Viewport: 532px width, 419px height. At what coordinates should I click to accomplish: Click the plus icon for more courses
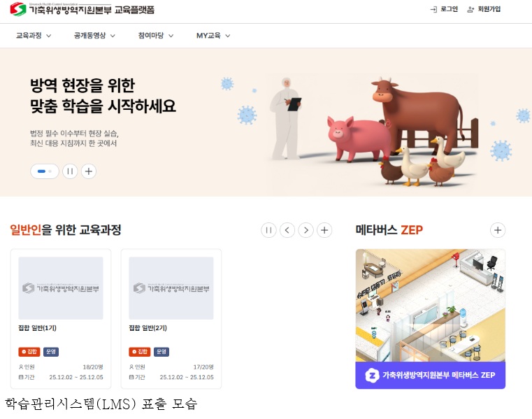coord(324,230)
